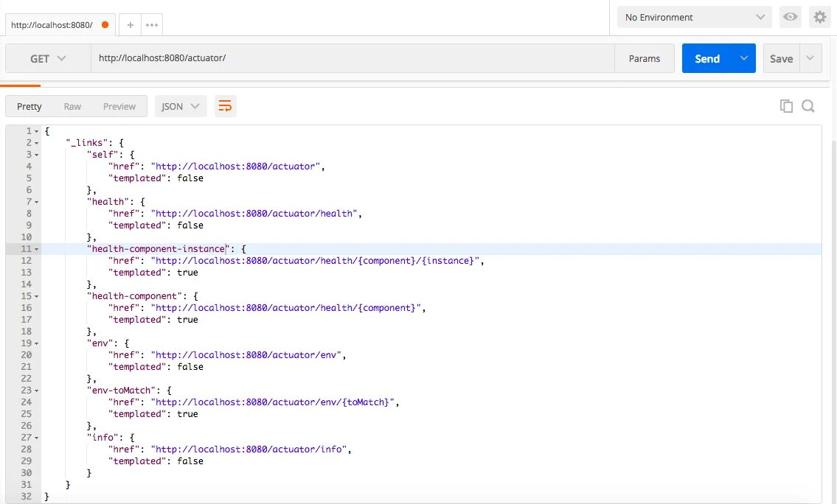
Task: Copy response body to clipboard icon
Action: coord(786,106)
